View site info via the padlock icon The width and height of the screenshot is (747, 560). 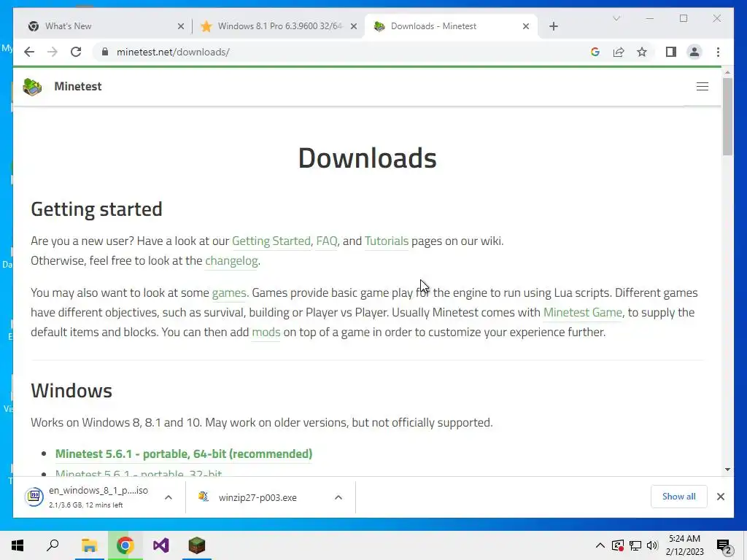pyautogui.click(x=105, y=52)
